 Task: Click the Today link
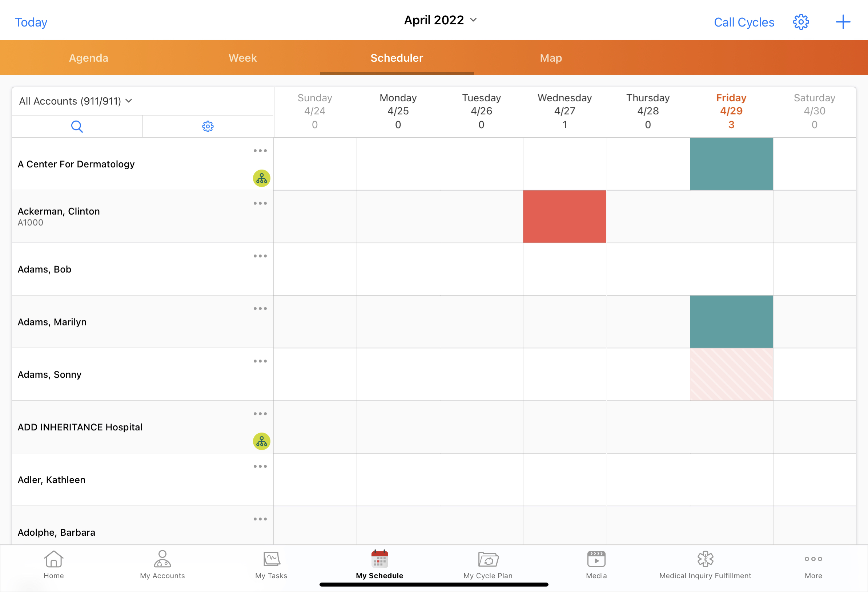coord(31,23)
